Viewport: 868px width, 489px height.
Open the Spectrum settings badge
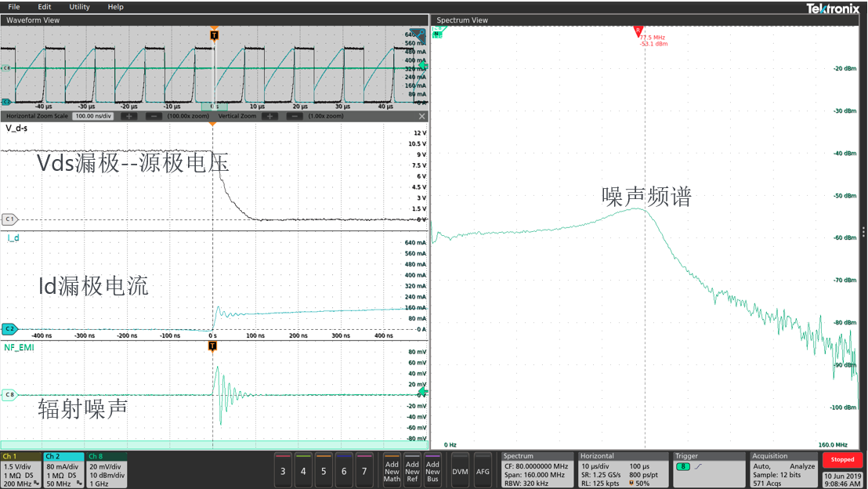pyautogui.click(x=536, y=469)
